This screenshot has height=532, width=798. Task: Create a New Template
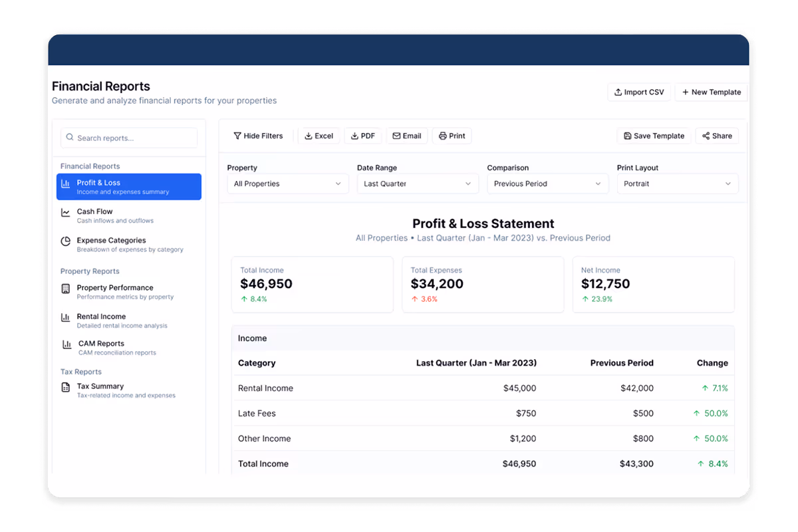click(712, 92)
